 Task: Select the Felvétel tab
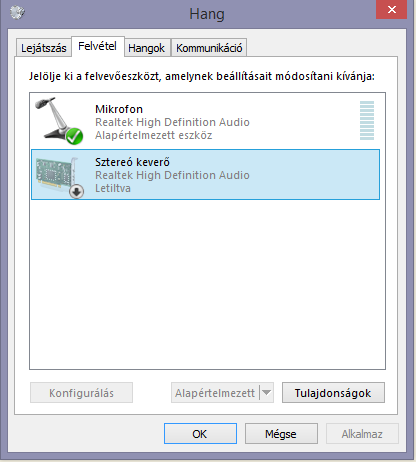click(97, 46)
